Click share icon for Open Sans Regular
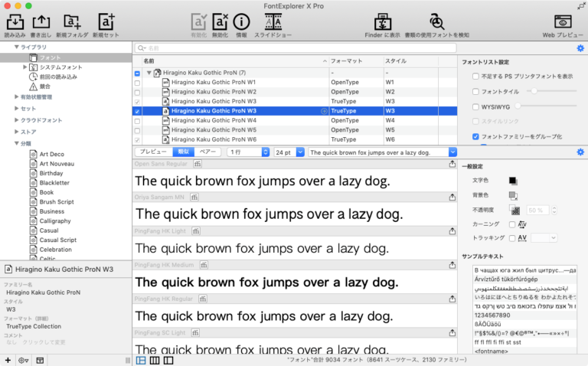This screenshot has height=366, width=588. [452, 164]
